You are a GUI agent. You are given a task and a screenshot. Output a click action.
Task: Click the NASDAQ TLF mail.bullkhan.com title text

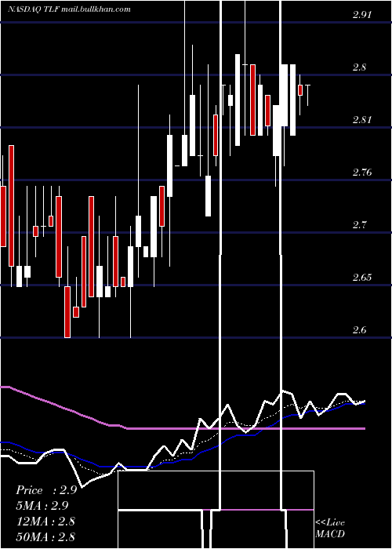69,9
